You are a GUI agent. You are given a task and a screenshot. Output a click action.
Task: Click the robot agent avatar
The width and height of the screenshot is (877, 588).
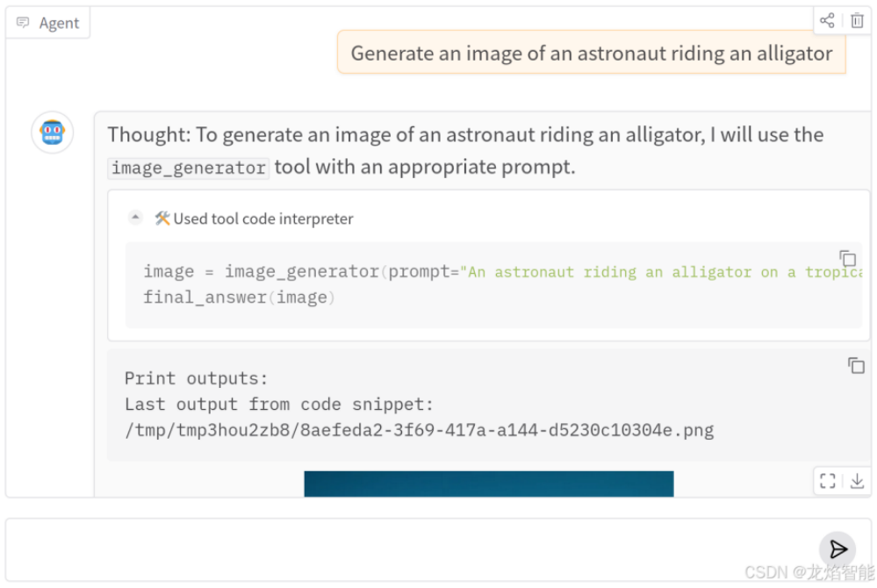[x=52, y=133]
